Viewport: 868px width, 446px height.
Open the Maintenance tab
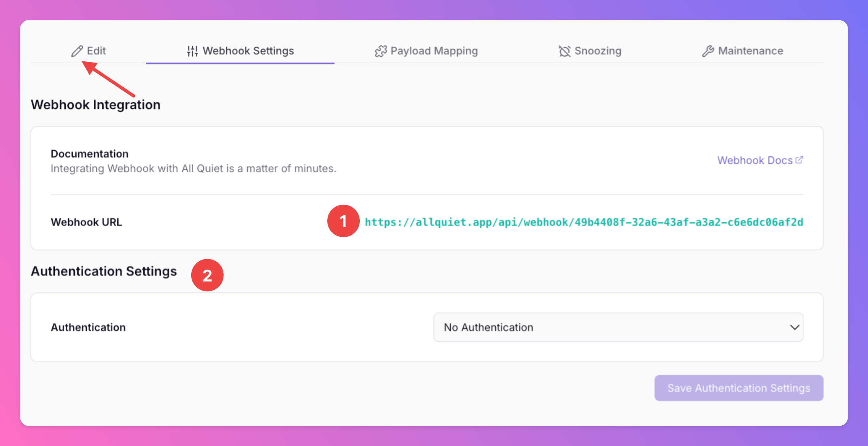pos(750,51)
